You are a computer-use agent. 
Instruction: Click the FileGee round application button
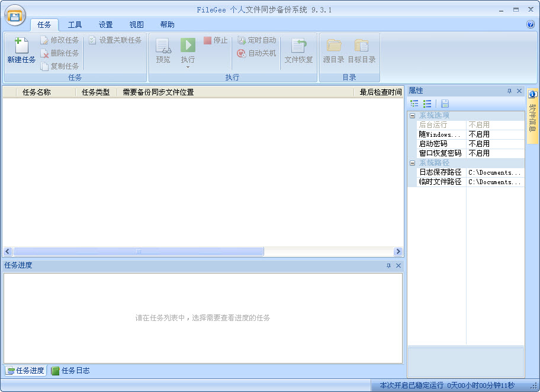click(x=15, y=16)
